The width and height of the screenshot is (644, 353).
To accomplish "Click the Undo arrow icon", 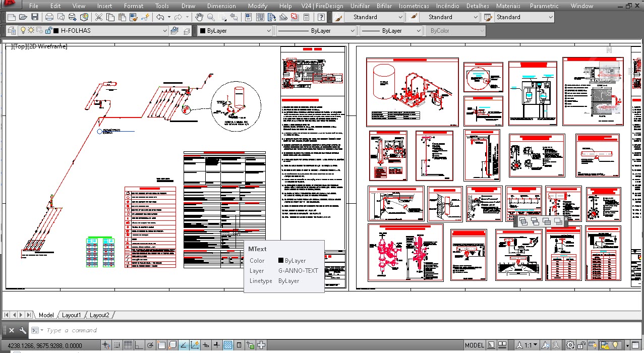I will 160,17.
